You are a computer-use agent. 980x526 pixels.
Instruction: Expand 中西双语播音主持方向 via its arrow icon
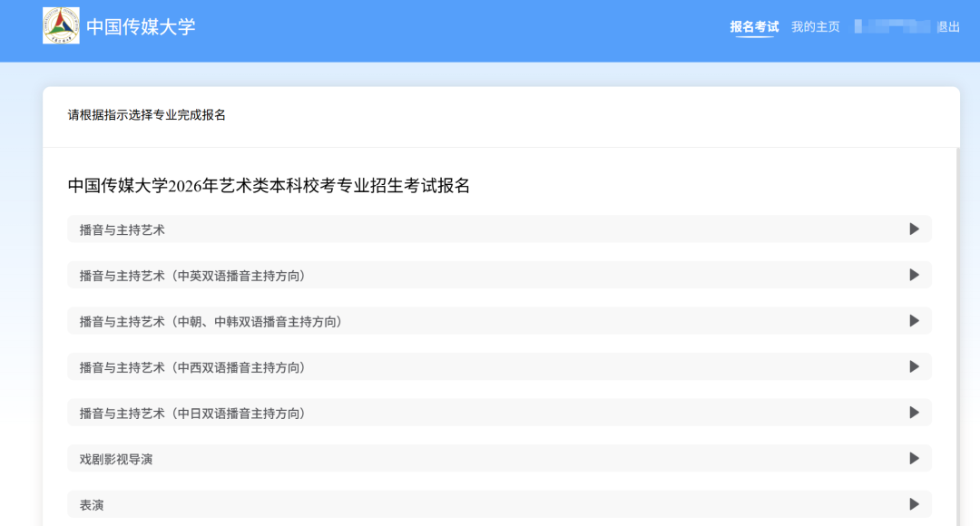point(914,366)
